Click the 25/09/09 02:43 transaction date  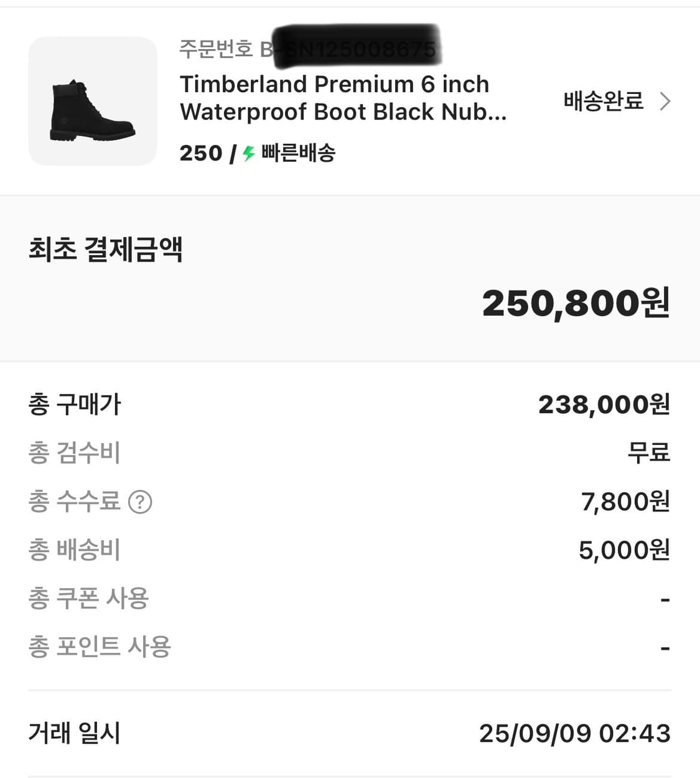point(574,733)
